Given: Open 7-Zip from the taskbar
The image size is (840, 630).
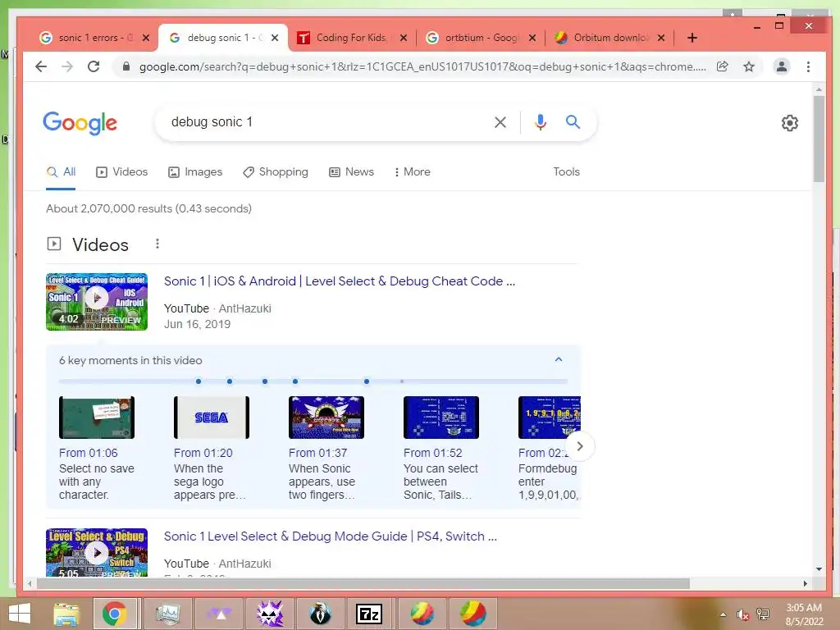Looking at the screenshot, I should coord(370,614).
